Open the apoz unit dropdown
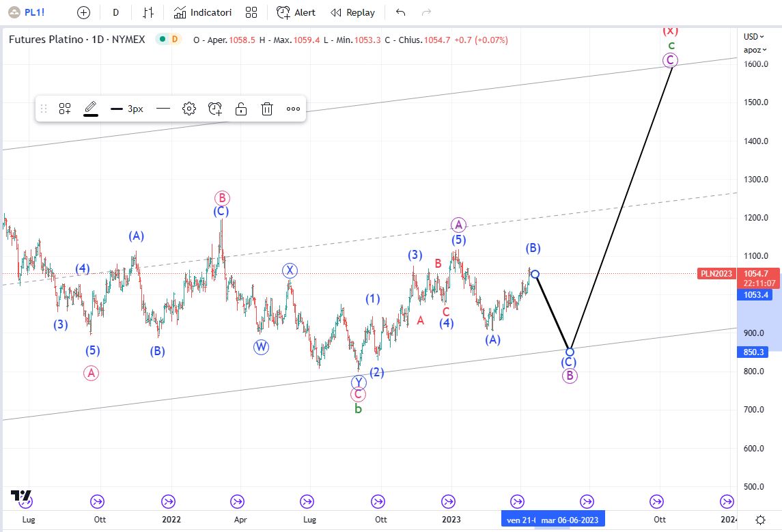This screenshot has width=782, height=532. pyautogui.click(x=755, y=50)
